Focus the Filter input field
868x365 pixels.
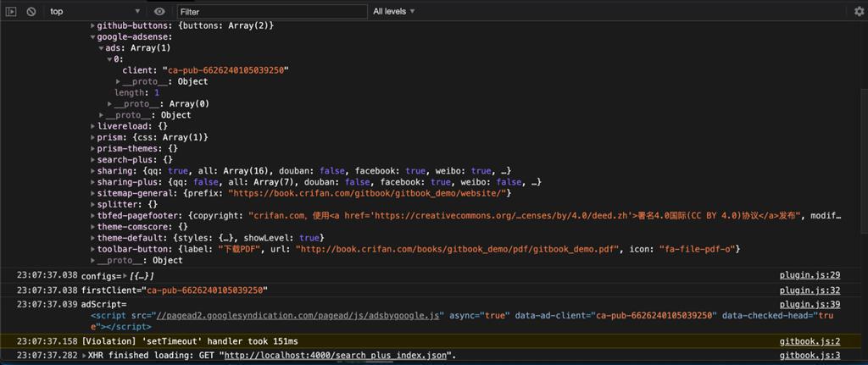pyautogui.click(x=272, y=12)
